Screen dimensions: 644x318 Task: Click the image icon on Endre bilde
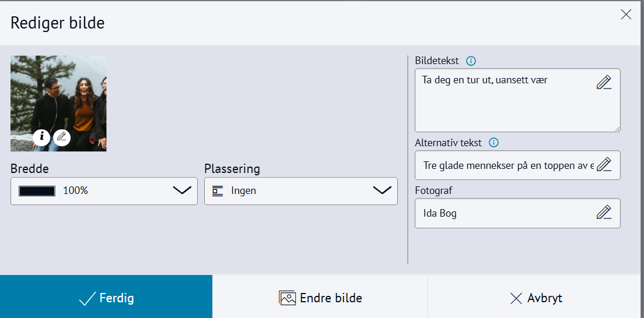[288, 298]
